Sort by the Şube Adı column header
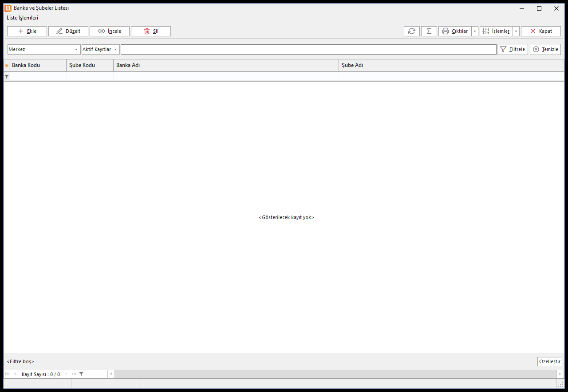The height and width of the screenshot is (392, 568). coord(451,65)
